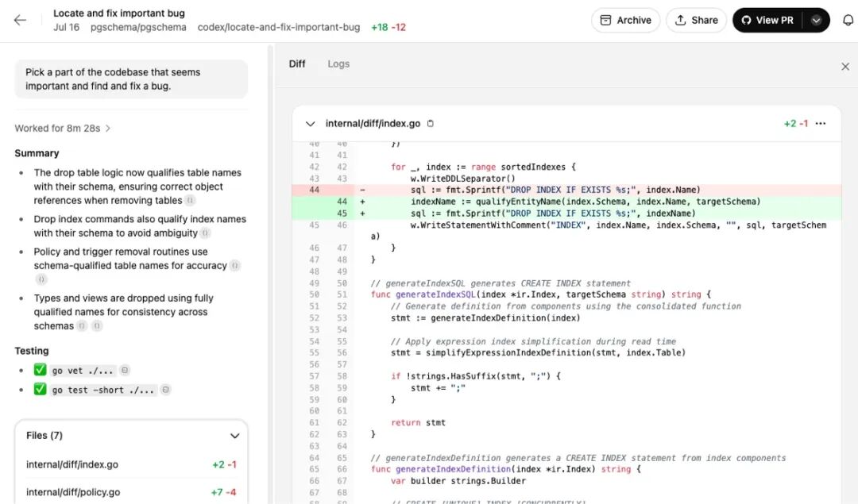Switch to the Diff tab
Viewport: 858px width, 504px height.
coord(297,64)
